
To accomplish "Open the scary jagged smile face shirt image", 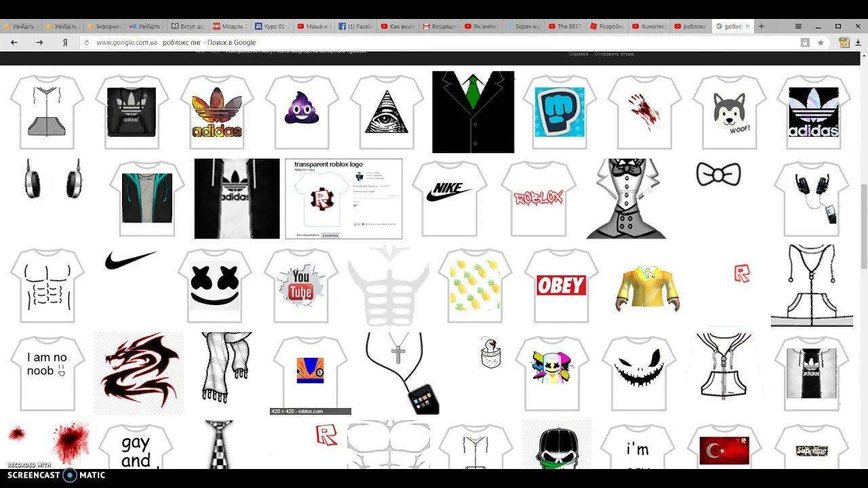I will [x=639, y=373].
